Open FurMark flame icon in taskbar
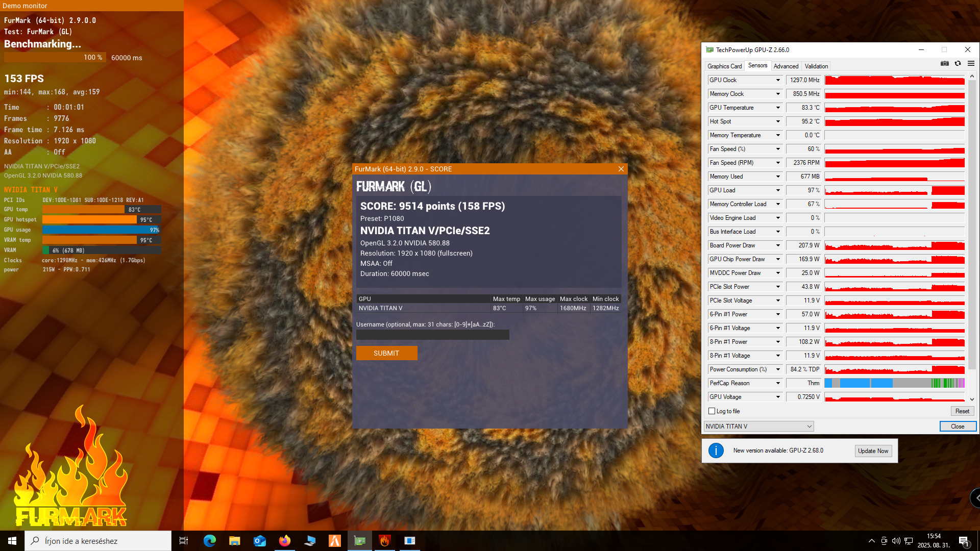Viewport: 980px width, 551px height. tap(385, 541)
